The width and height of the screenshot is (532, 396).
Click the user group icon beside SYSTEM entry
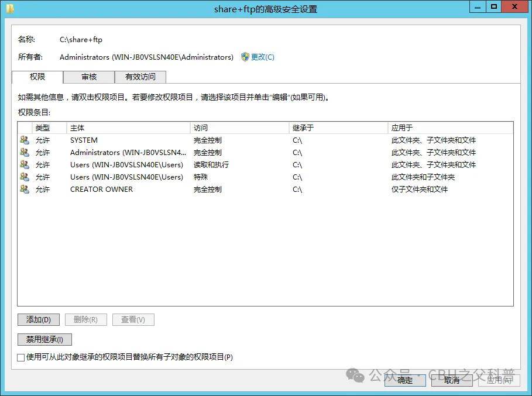tap(24, 140)
